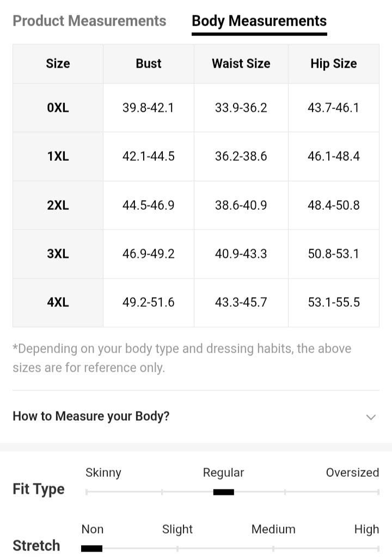Screen dimensions: 392x557
Task: Click the black Stretch slider indicator
Action: [x=91, y=548]
